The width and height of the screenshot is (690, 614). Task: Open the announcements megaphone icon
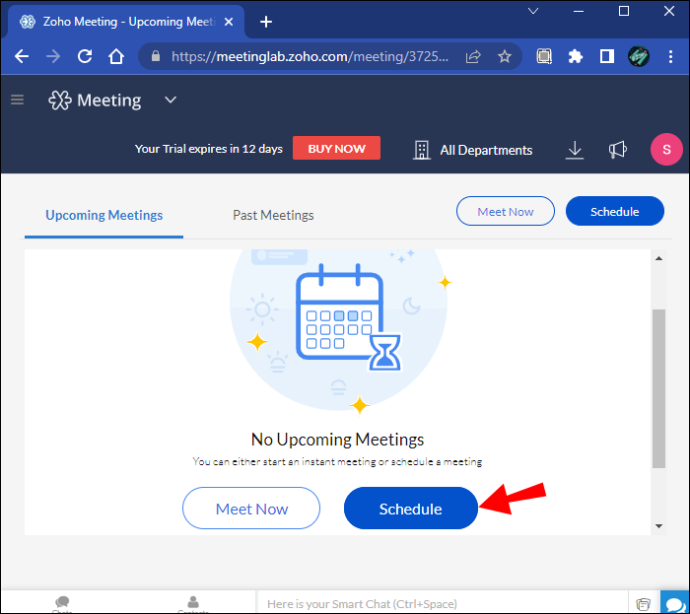click(617, 150)
